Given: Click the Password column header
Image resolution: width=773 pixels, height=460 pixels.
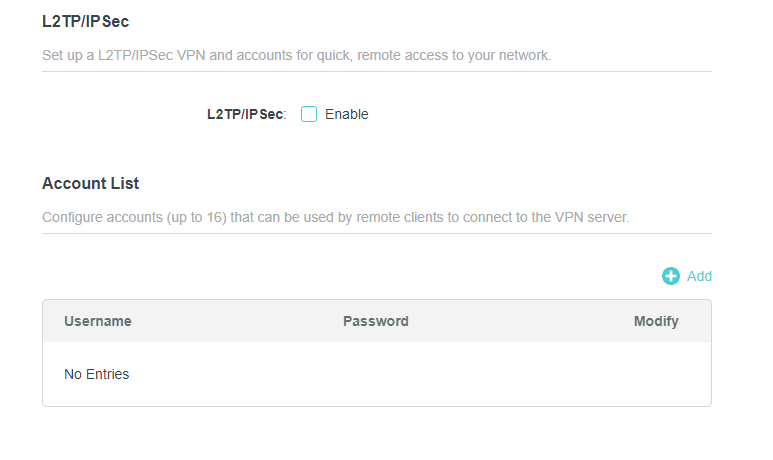Looking at the screenshot, I should (x=376, y=321).
